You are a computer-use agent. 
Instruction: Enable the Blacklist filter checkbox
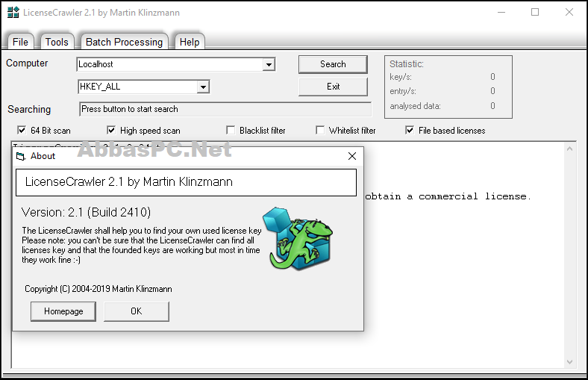click(231, 130)
